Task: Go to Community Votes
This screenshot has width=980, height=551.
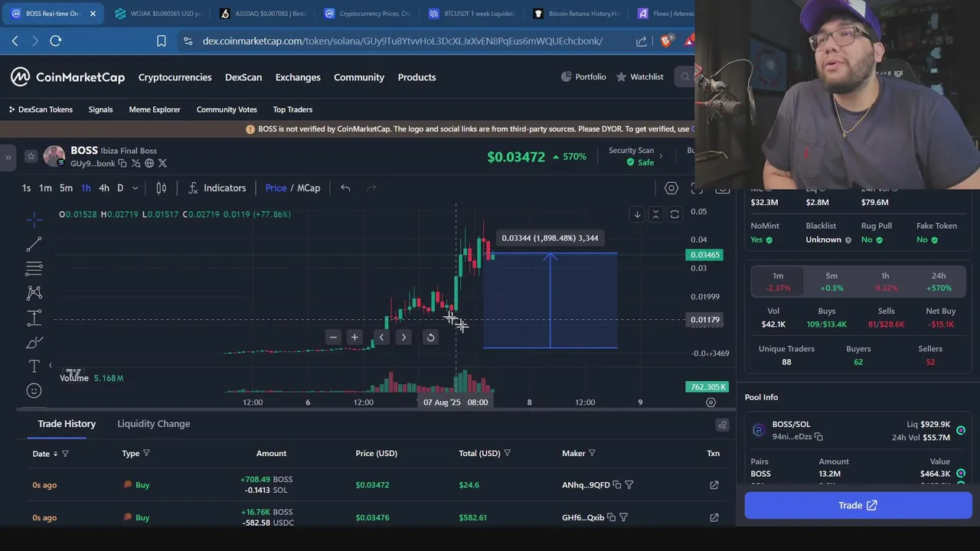Action: pyautogui.click(x=227, y=109)
